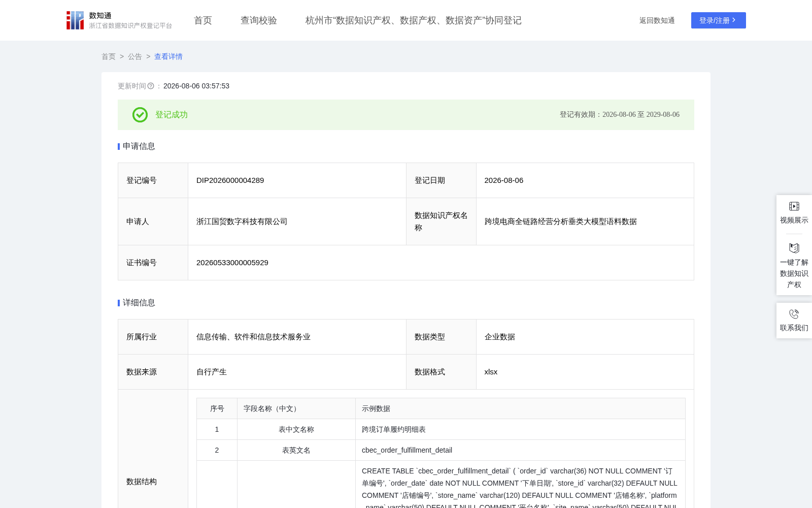Click the help icon beside 更新时间
Screen dimensions: 812x508
[x=151, y=86]
